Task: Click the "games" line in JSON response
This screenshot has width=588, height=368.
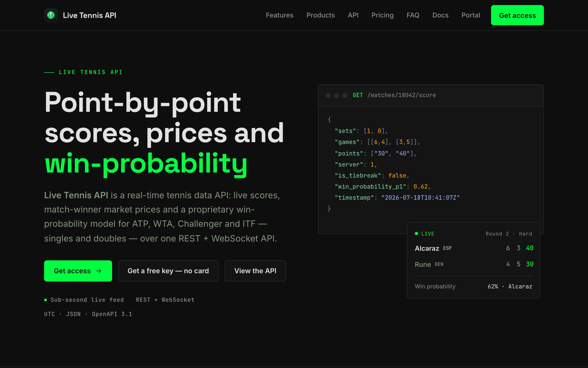Action: 377,142
